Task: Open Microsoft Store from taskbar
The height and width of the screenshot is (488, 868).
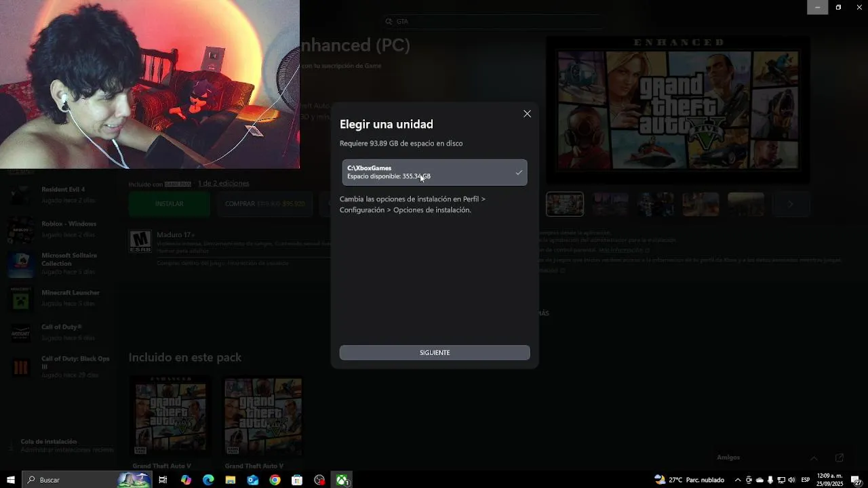Action: 297,480
